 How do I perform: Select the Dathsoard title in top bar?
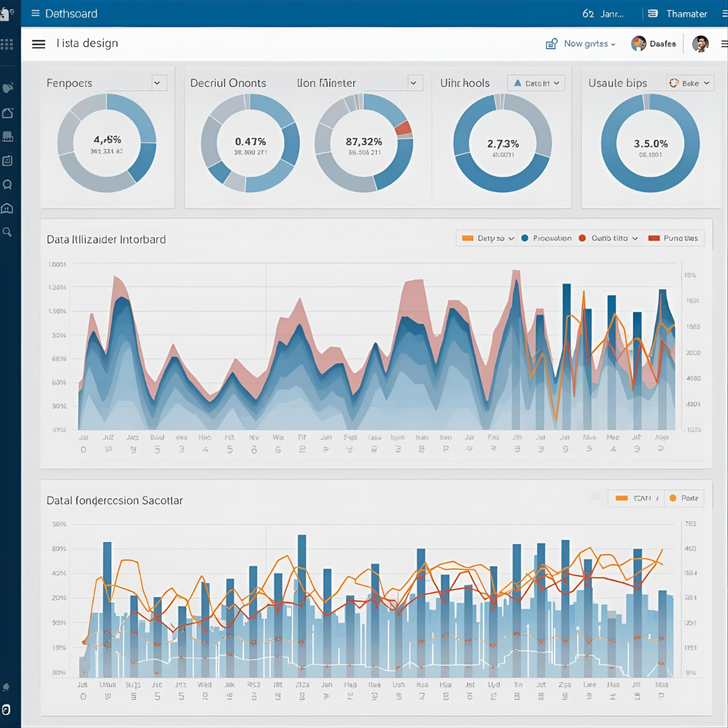pyautogui.click(x=71, y=13)
